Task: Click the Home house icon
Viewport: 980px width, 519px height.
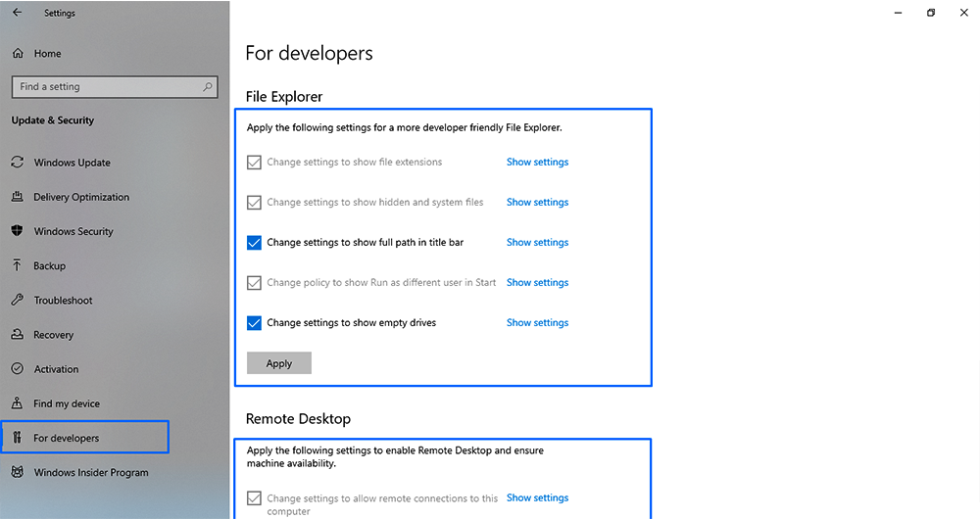Action: [x=18, y=53]
